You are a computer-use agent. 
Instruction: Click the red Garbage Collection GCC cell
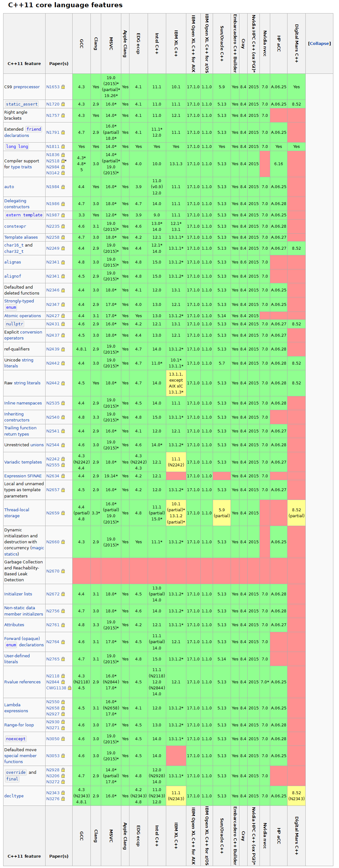(x=81, y=571)
